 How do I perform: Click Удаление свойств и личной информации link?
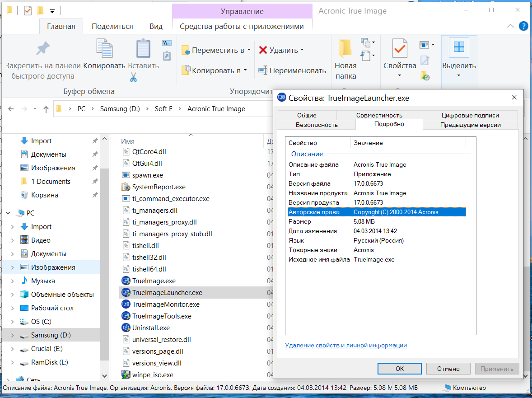pos(346,346)
